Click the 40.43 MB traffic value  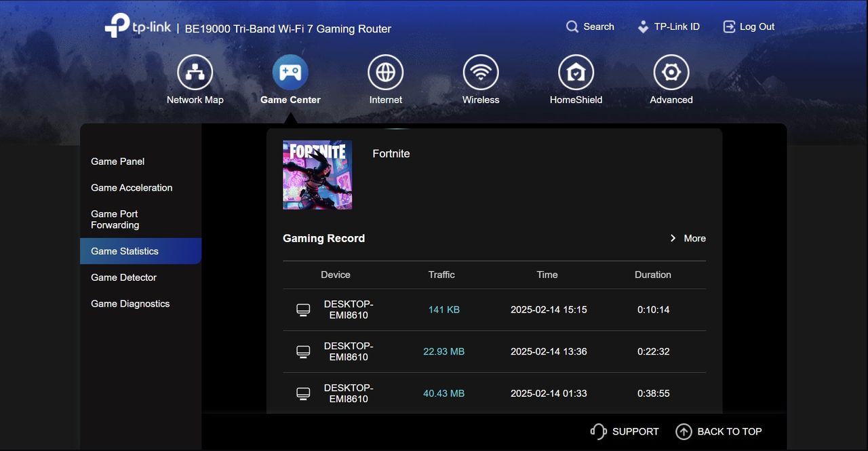coord(444,393)
